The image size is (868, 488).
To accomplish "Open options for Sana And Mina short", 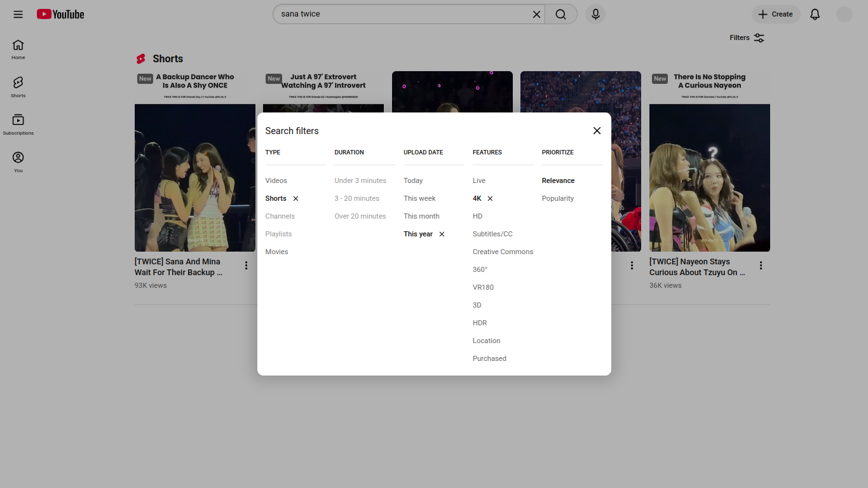I will 247,266.
